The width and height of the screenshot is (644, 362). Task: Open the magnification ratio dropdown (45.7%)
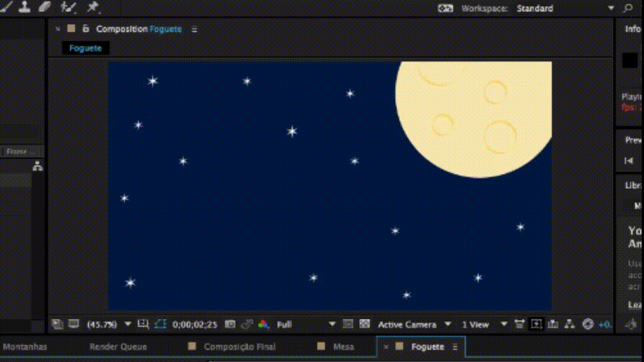click(x=109, y=324)
